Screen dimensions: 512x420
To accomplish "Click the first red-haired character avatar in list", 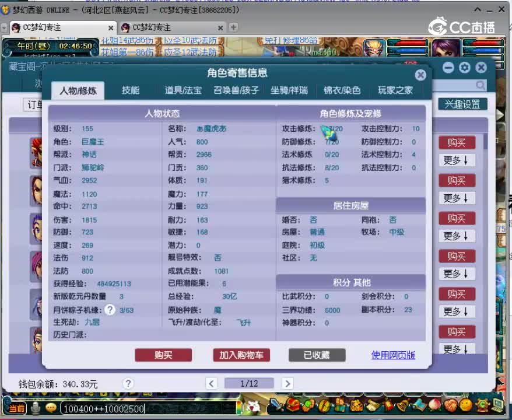I will pos(36,153).
